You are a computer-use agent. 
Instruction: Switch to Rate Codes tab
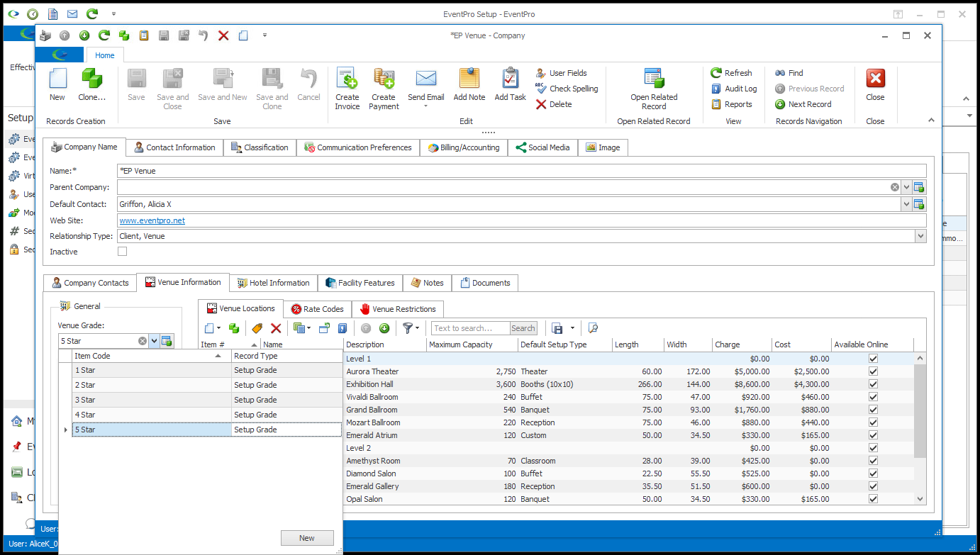click(x=317, y=309)
